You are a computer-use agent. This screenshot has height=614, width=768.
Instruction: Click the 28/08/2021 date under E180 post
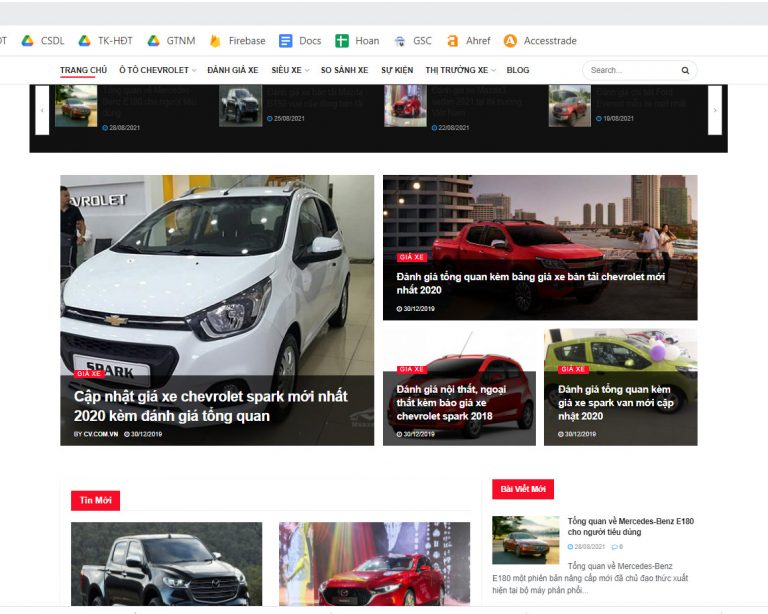[586, 547]
